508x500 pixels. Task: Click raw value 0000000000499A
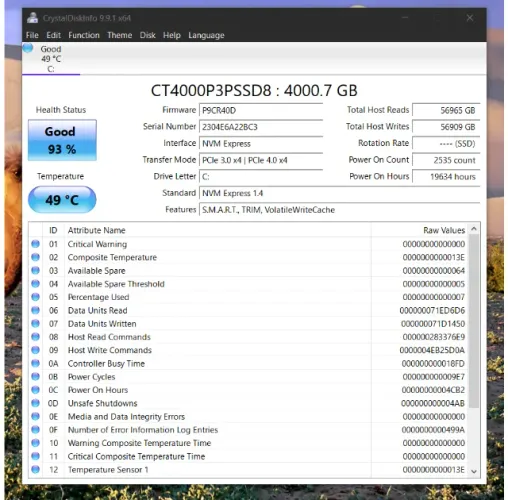coord(433,430)
